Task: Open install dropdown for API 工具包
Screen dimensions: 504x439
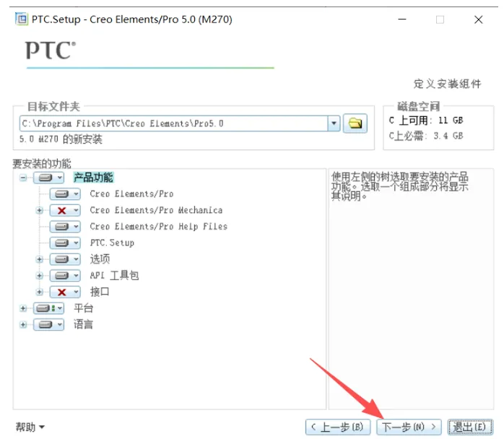Action: 65,275
